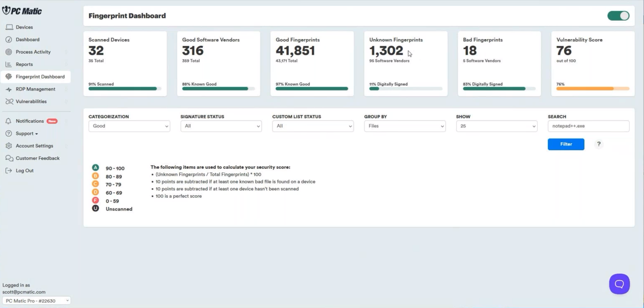Click the Dashboard gauge icon
The width and height of the screenshot is (644, 308).
pyautogui.click(x=9, y=39)
